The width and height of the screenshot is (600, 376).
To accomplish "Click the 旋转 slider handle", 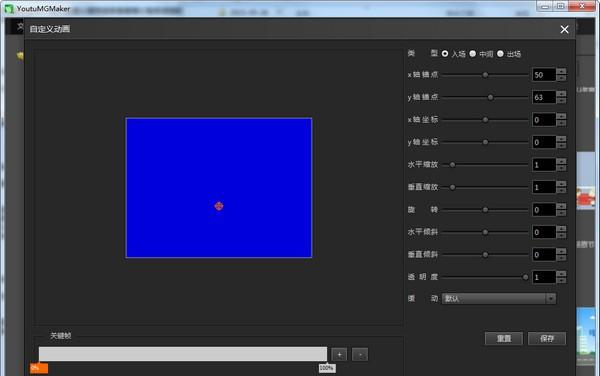I will tap(485, 210).
